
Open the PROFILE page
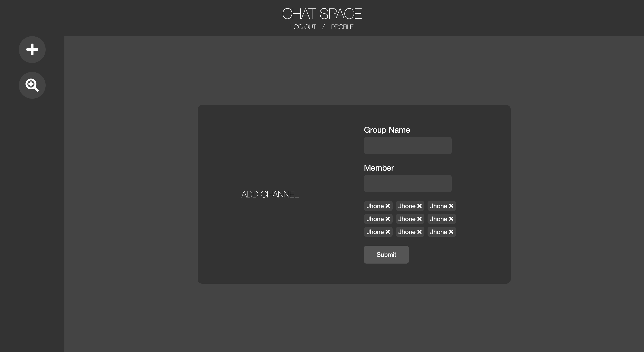click(342, 27)
